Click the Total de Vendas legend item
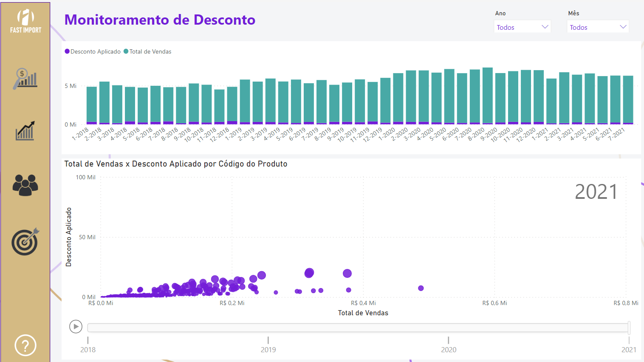 147,51
